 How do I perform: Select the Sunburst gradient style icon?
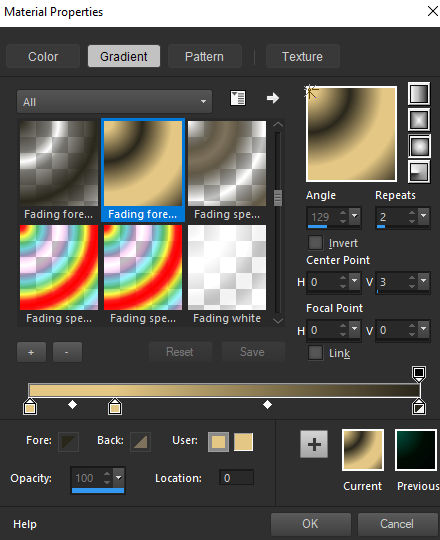tap(419, 146)
